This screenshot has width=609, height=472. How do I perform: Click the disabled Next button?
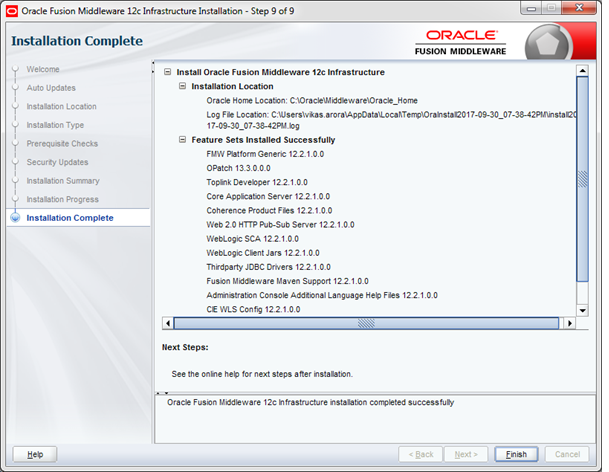coord(466,454)
